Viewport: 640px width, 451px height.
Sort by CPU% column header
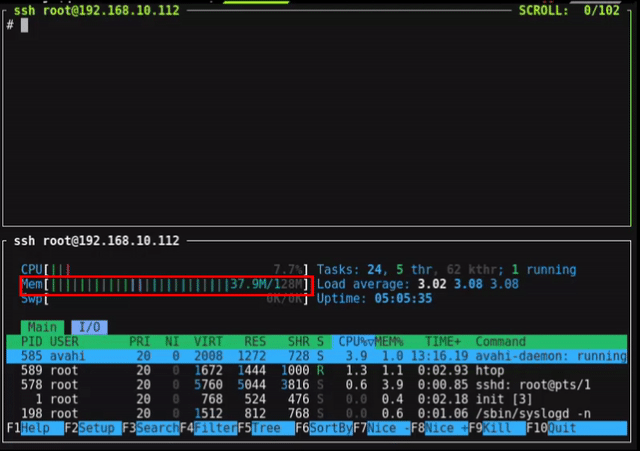pos(352,342)
